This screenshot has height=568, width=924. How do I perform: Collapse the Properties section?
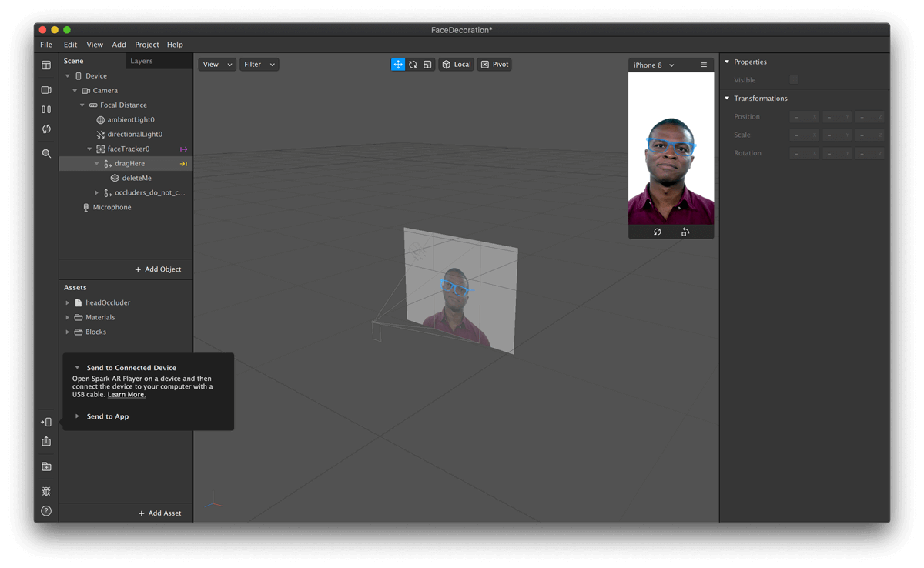tap(727, 62)
